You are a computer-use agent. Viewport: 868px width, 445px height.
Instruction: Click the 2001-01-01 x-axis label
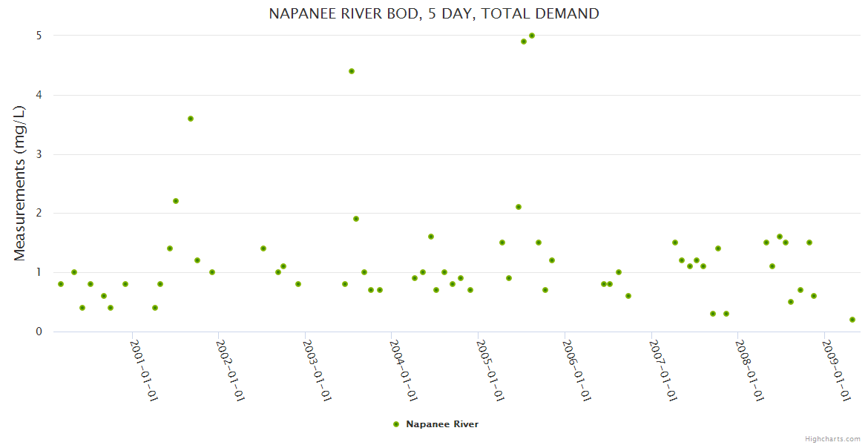145,370
